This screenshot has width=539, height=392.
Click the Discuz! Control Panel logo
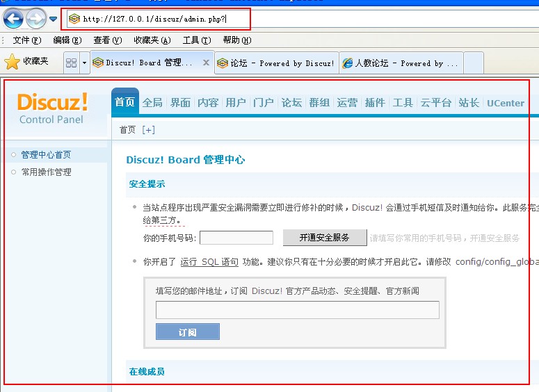coord(52,108)
